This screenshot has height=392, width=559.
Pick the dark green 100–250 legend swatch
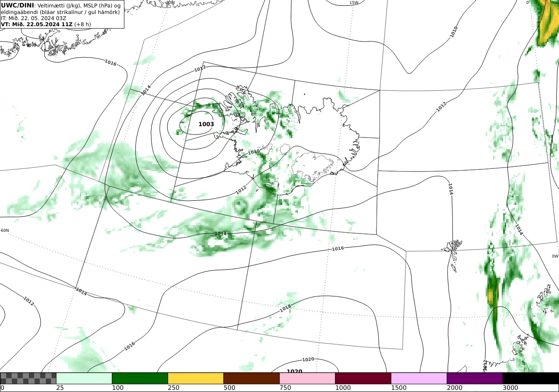point(140,378)
